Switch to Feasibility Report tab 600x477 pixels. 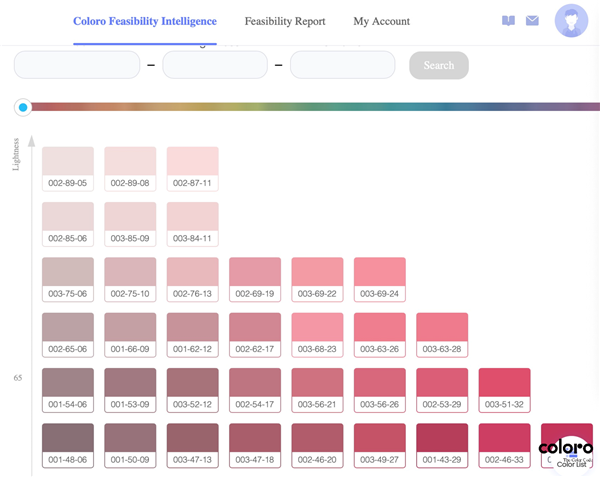pos(285,21)
